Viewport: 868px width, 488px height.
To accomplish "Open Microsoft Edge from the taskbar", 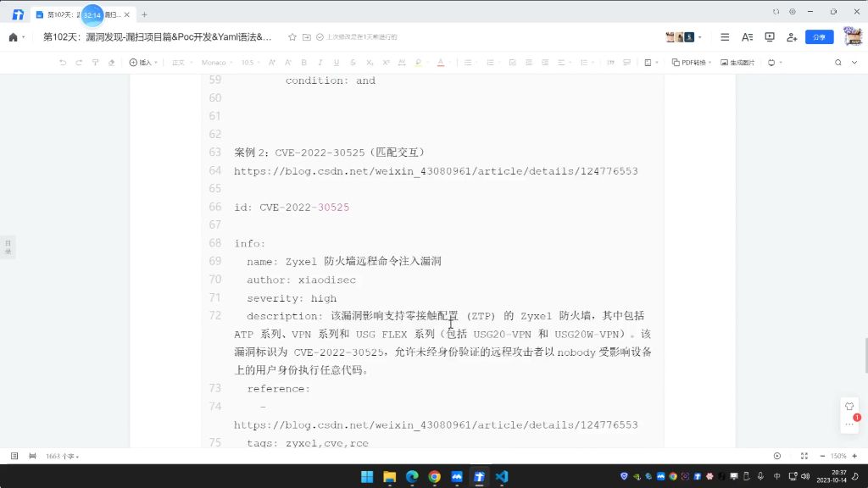I will tap(412, 476).
